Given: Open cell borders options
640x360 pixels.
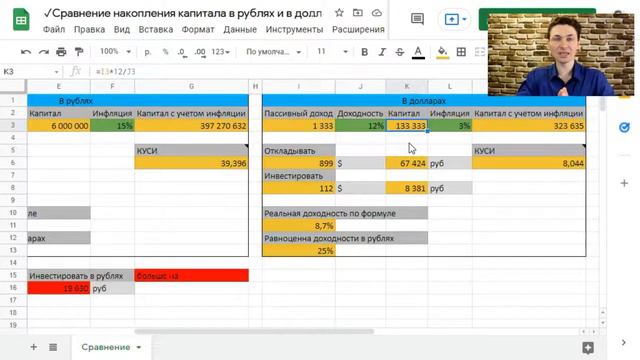Looking at the screenshot, I should coord(461,52).
